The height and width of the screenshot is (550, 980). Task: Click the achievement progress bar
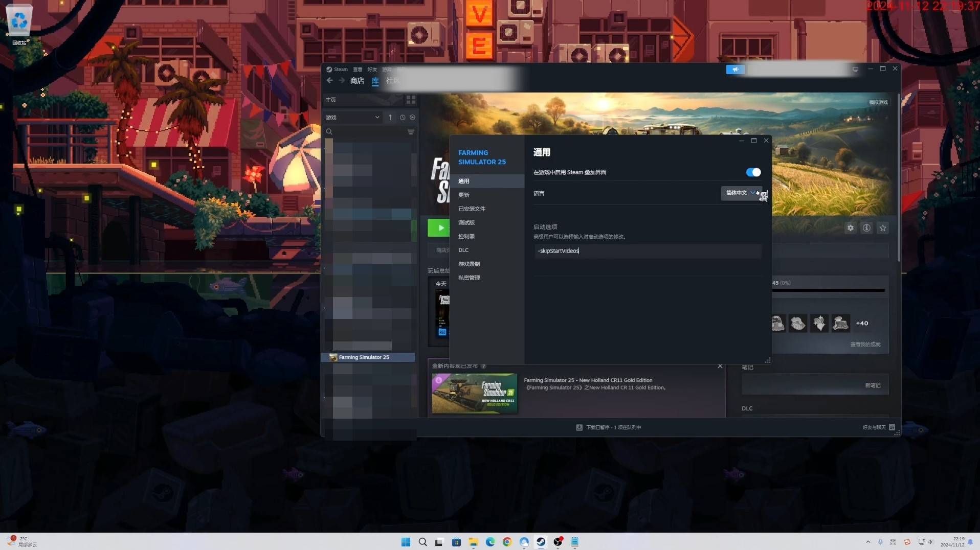coord(829,290)
